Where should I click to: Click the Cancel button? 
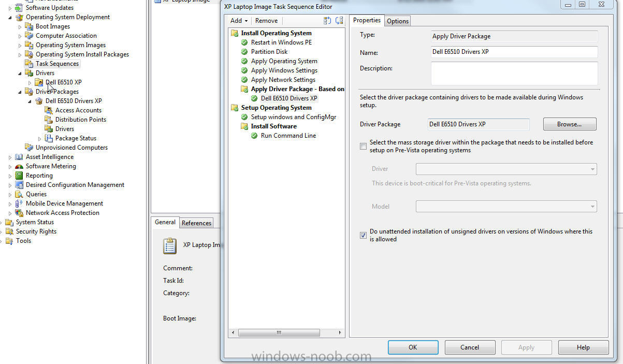470,347
